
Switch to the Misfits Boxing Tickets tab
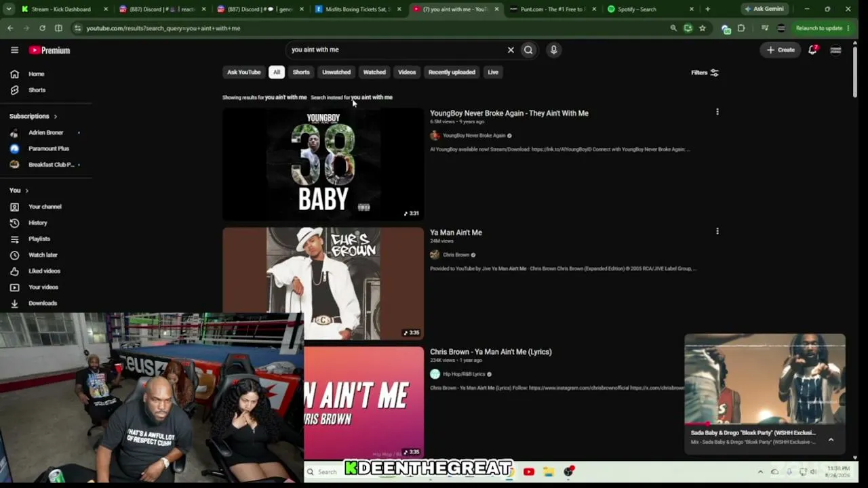[x=358, y=9]
